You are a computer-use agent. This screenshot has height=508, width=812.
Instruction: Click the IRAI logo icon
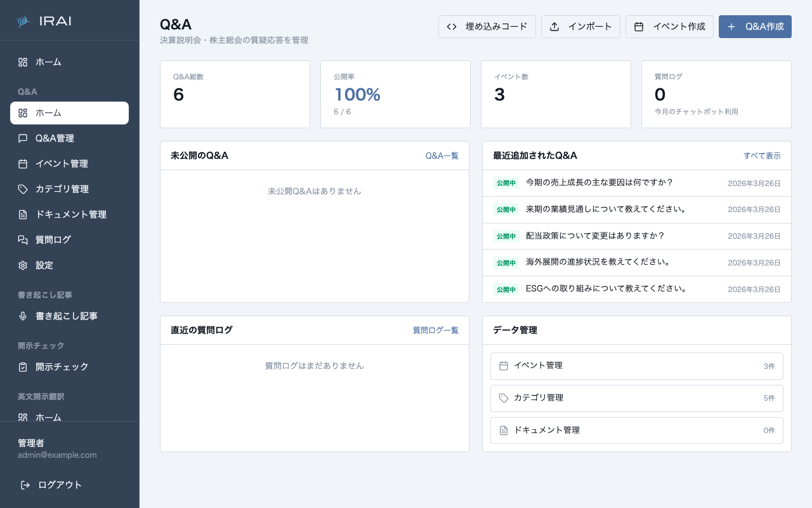tap(23, 21)
